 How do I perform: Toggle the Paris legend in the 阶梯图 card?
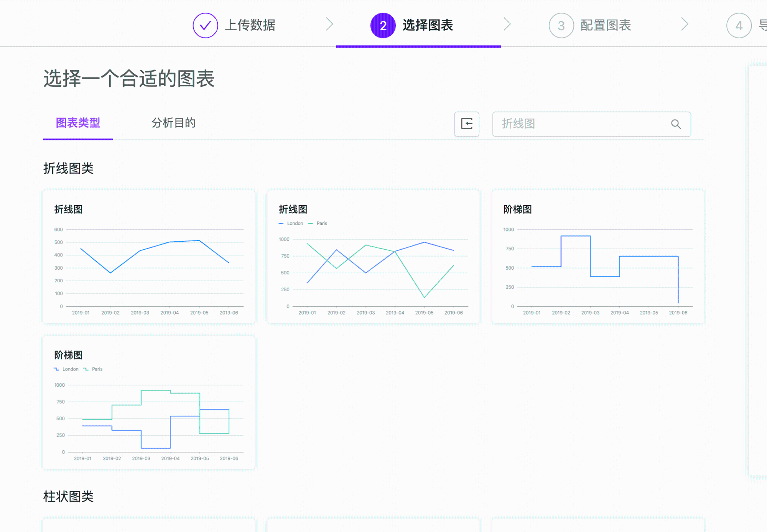[93, 369]
